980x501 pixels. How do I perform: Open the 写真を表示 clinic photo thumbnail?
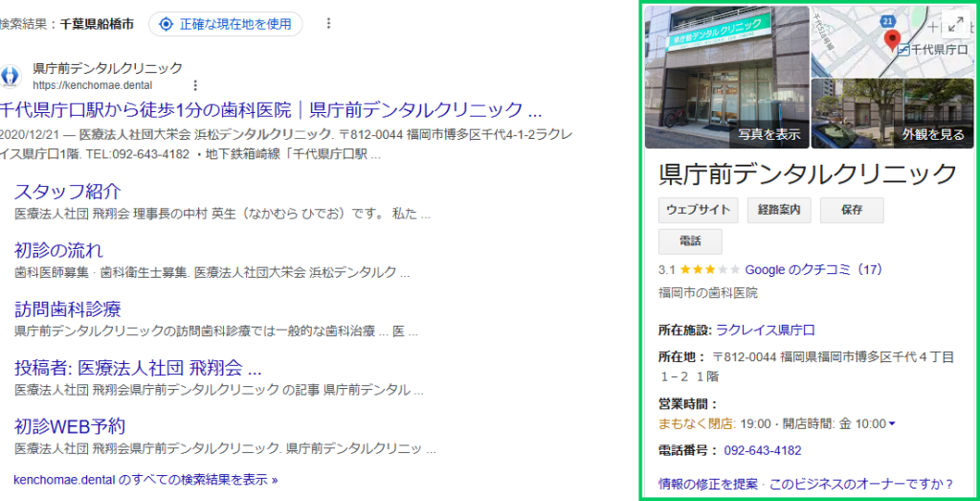[x=726, y=78]
